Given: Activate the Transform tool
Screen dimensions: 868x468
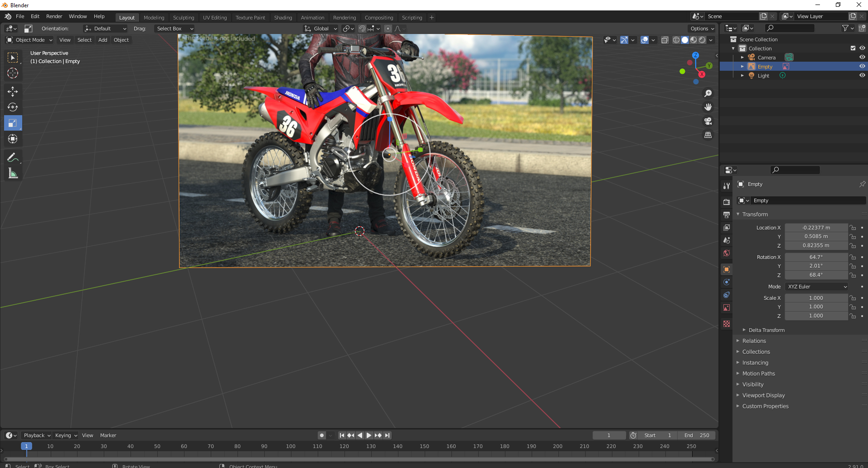Looking at the screenshot, I should tap(13, 139).
